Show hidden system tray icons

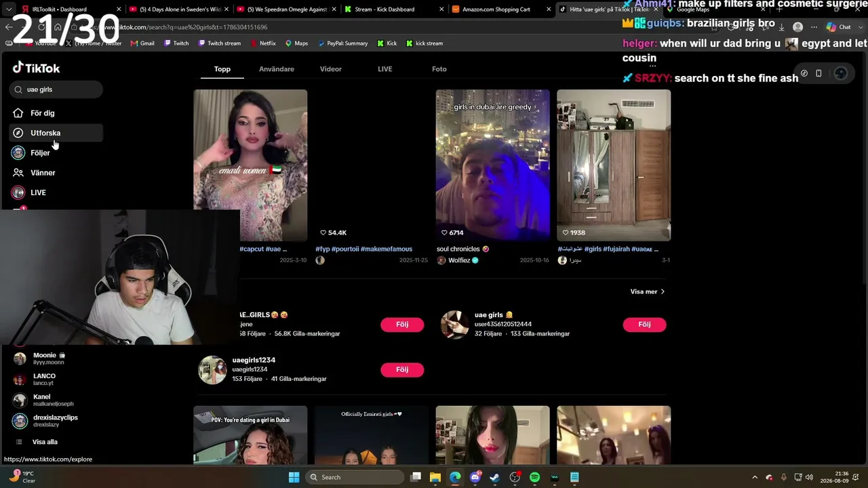click(755, 477)
